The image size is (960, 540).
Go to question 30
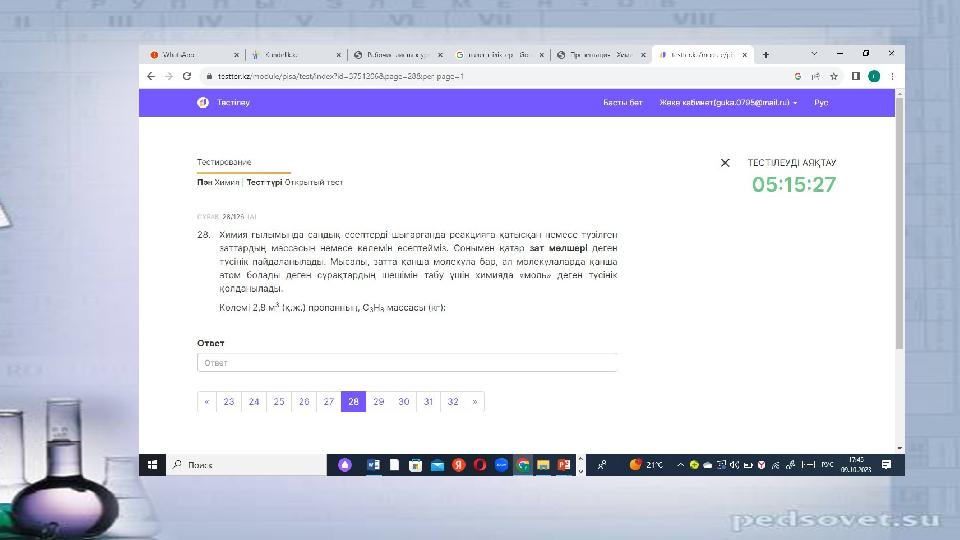click(x=404, y=402)
